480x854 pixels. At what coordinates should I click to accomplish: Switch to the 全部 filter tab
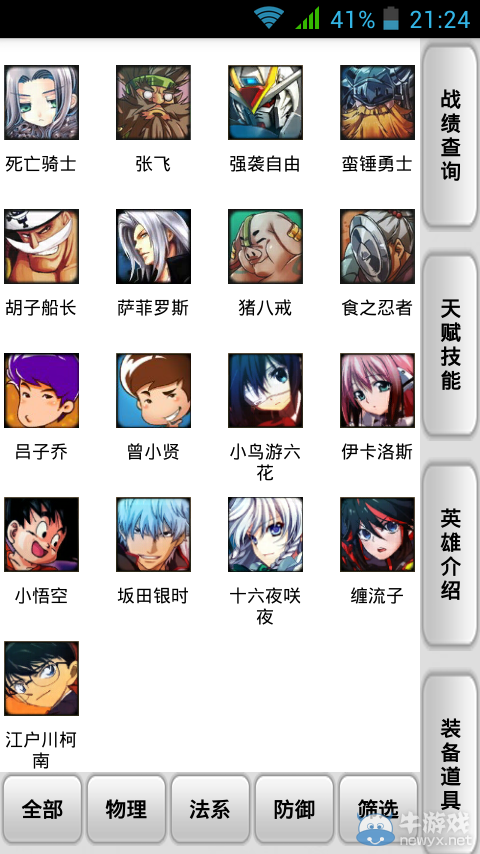[x=42, y=809]
